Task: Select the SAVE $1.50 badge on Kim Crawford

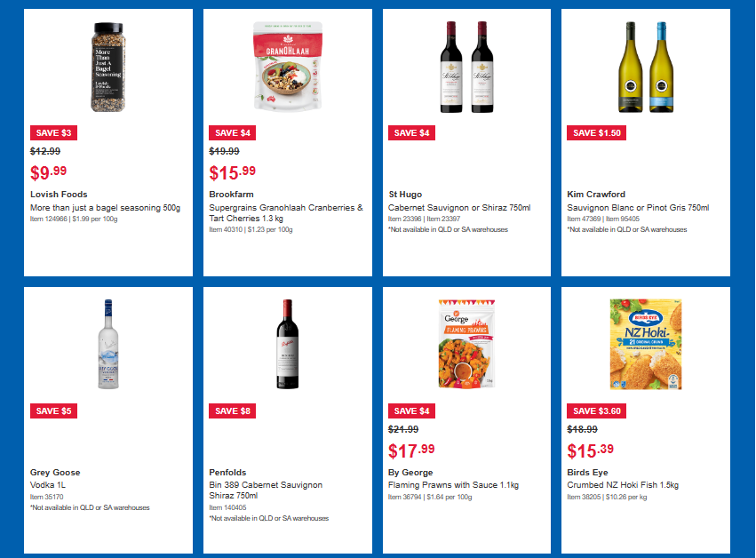Action: 596,133
